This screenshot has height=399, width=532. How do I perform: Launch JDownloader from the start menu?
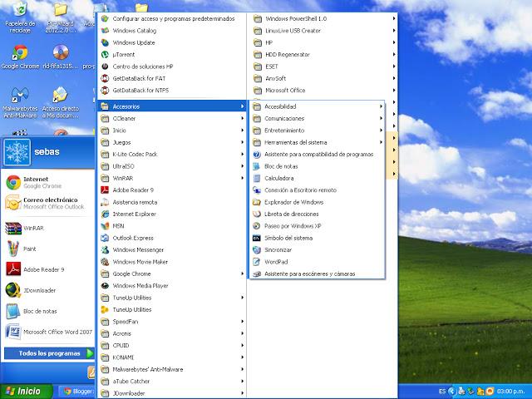pos(39,290)
